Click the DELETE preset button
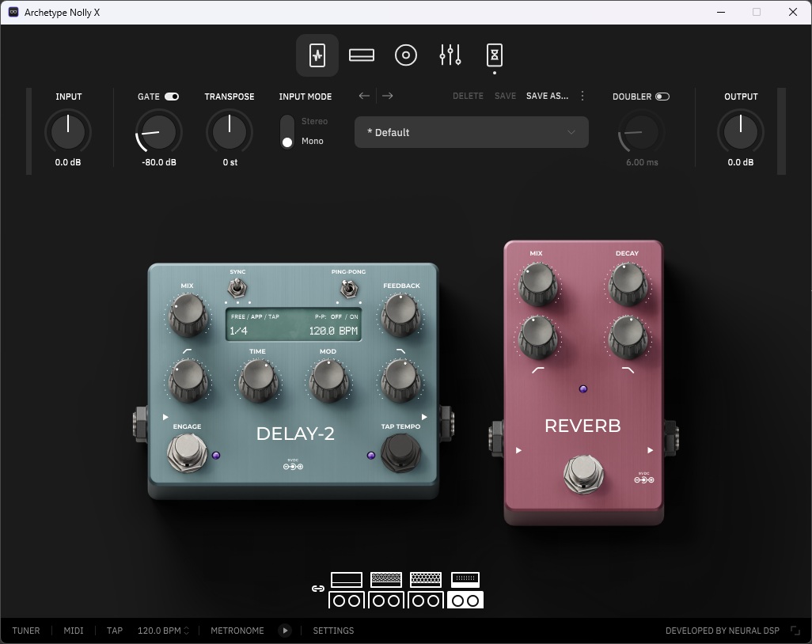Viewport: 812px width, 644px height. tap(468, 96)
